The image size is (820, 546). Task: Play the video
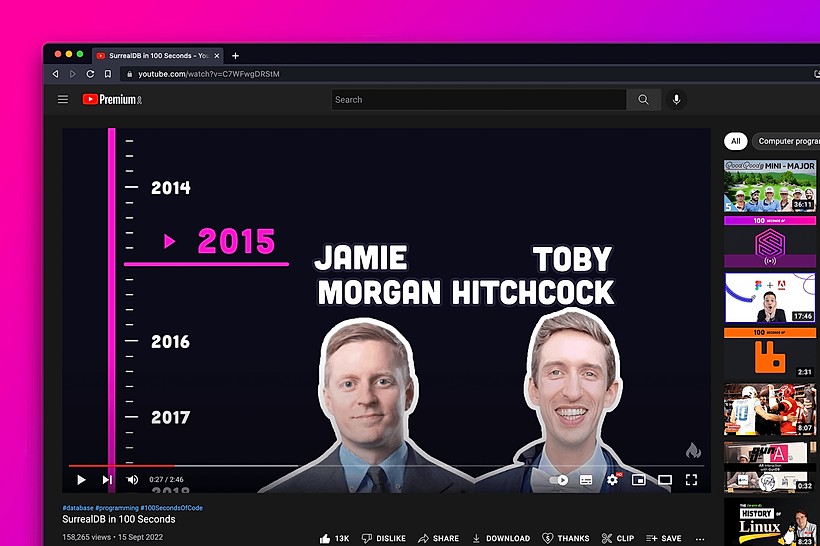click(81, 480)
